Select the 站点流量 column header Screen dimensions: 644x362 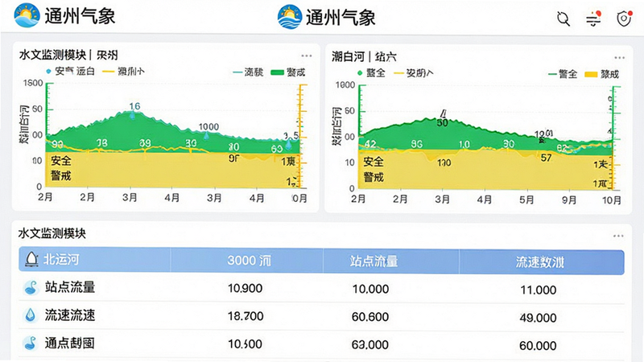[374, 261]
